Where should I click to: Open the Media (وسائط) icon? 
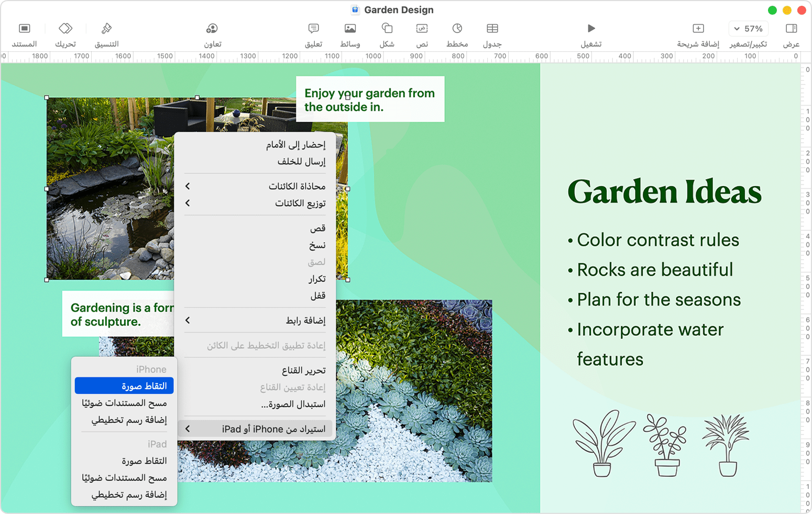(x=350, y=29)
